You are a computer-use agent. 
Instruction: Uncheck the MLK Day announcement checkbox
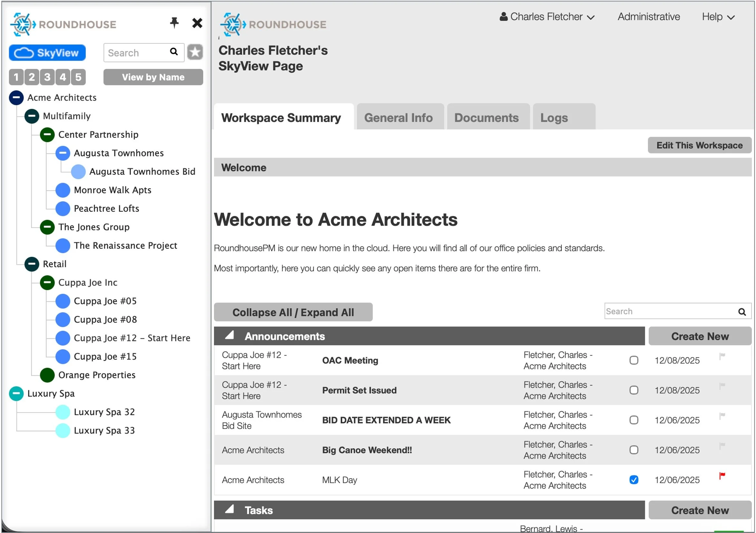(x=634, y=480)
